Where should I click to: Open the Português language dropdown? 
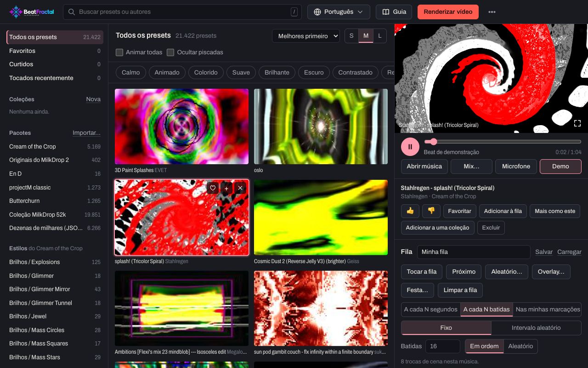pyautogui.click(x=339, y=12)
